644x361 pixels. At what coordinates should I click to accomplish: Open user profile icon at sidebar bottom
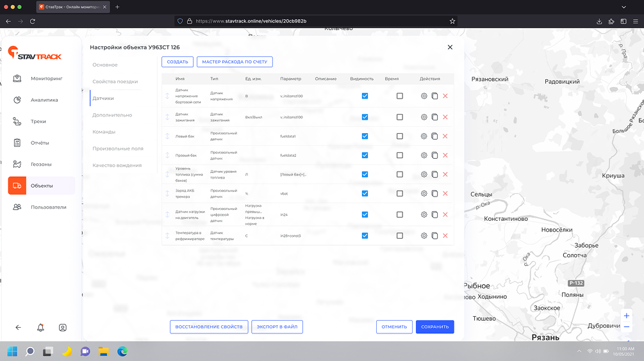click(63, 328)
